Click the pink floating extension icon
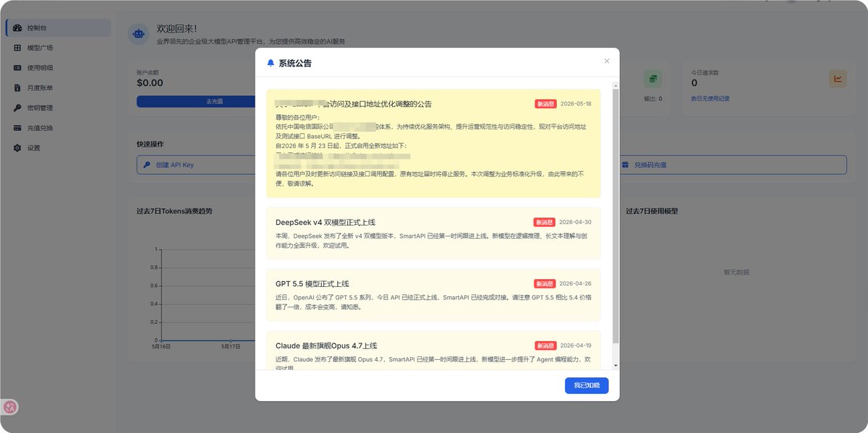Viewport: 868px width, 433px height. 10,407
